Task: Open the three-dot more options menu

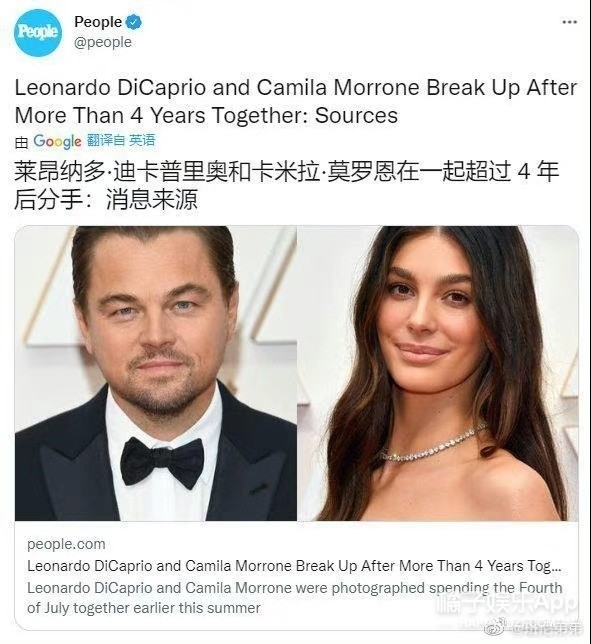Action: (x=569, y=22)
